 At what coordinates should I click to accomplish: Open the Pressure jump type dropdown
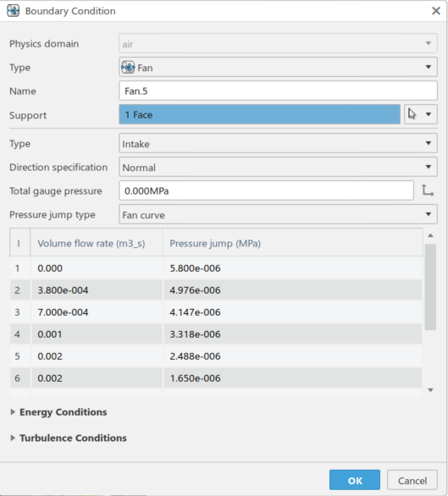coord(278,214)
